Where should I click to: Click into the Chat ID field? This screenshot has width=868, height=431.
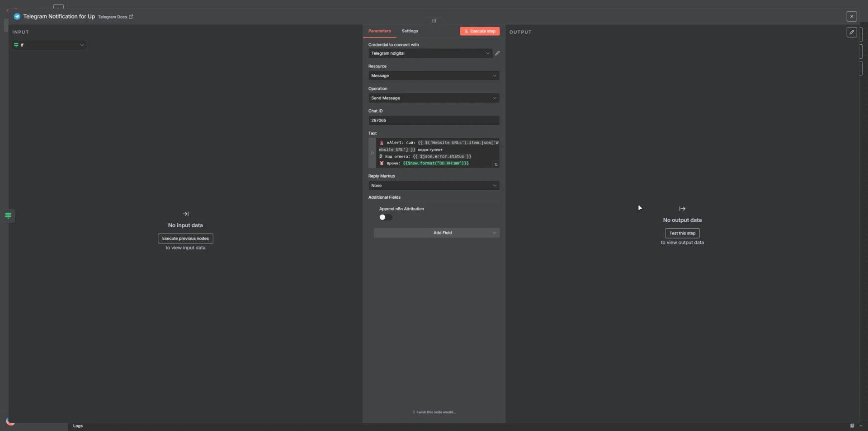point(434,121)
